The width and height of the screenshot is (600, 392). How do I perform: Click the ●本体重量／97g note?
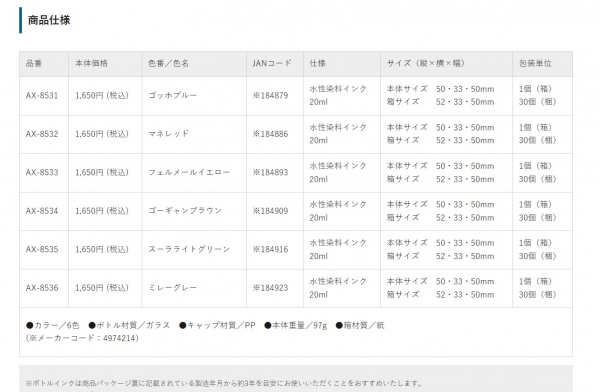(296, 325)
